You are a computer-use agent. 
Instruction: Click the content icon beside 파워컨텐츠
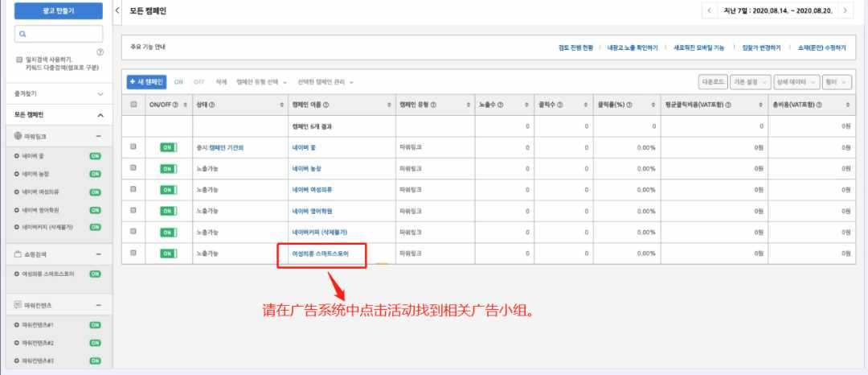(18, 305)
